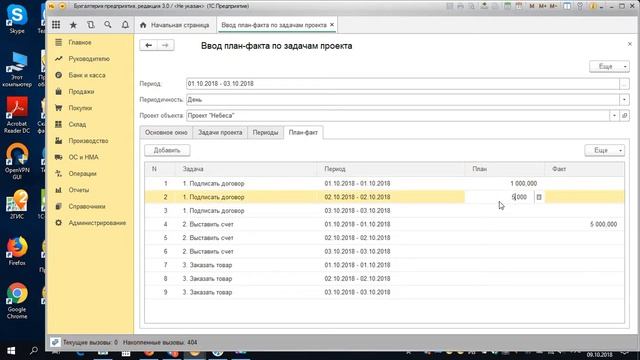Open Склад section in sidebar

77,124
